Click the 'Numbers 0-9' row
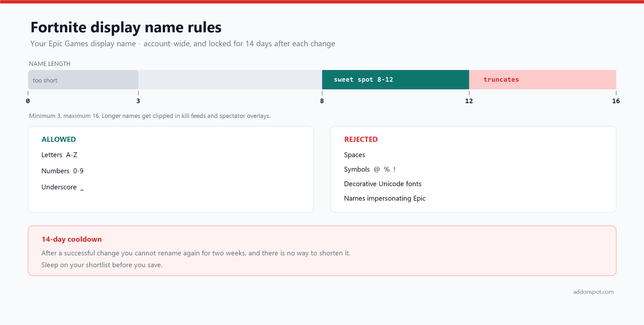This screenshot has height=325, width=644. (x=62, y=171)
